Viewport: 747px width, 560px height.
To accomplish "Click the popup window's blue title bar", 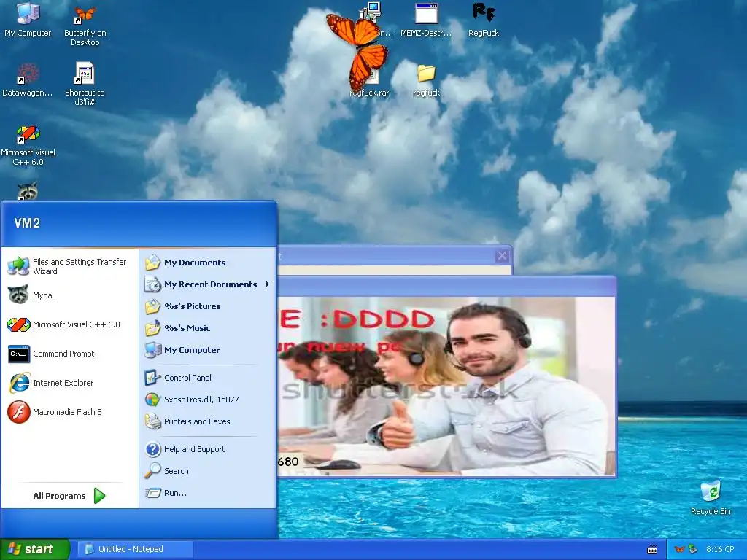I will (x=446, y=287).
